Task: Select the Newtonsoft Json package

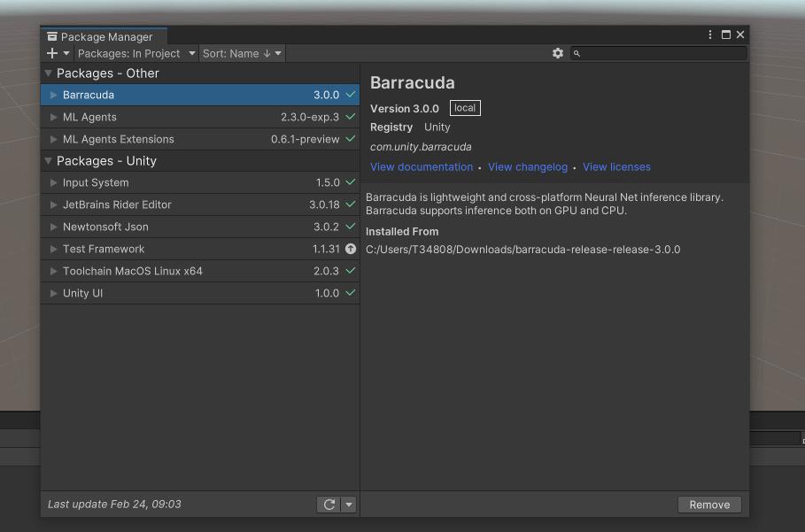Action: (x=200, y=227)
